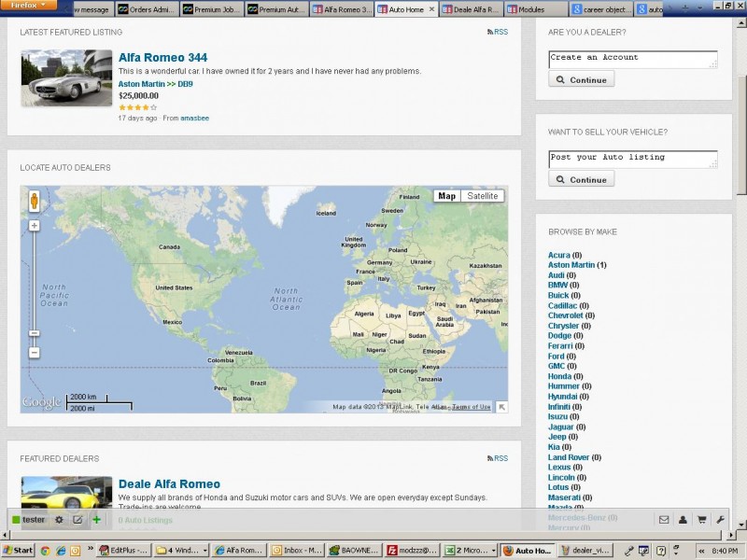Switch to the Premium Aut tab
Viewport: 747px width, 560px height.
tap(276, 9)
